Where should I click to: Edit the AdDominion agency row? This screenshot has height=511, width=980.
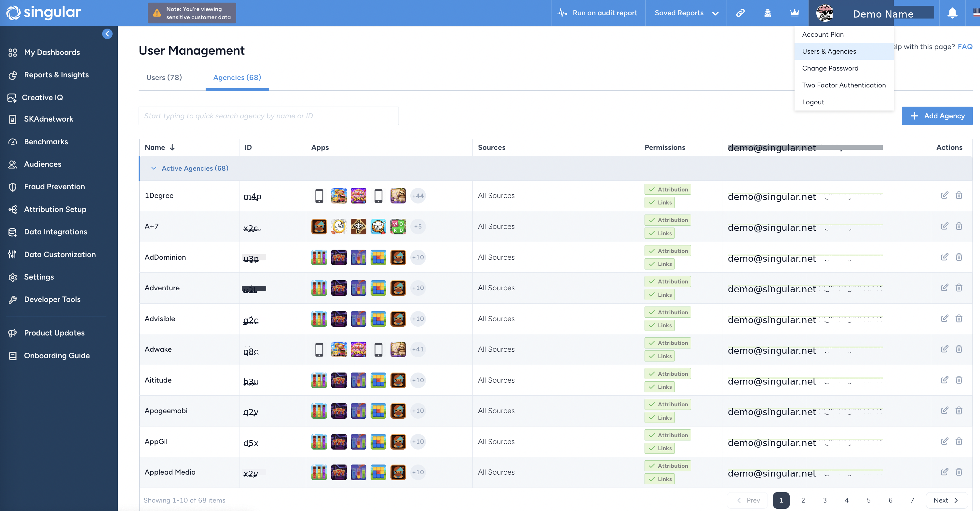click(944, 257)
